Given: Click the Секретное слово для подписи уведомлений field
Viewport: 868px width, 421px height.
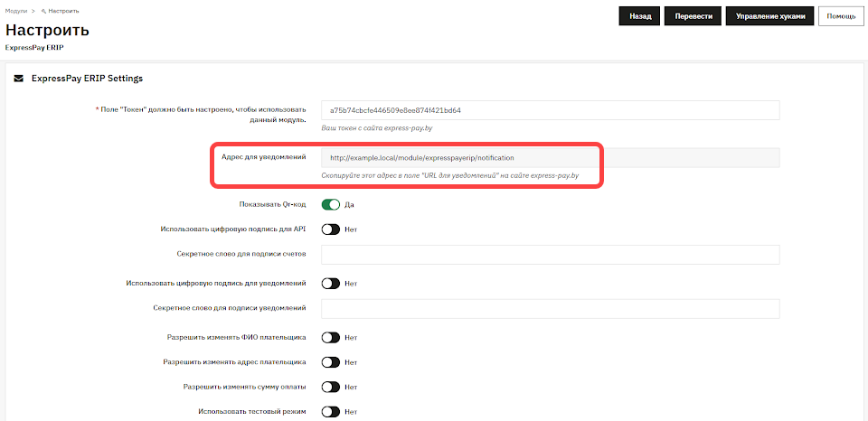Looking at the screenshot, I should [x=551, y=309].
